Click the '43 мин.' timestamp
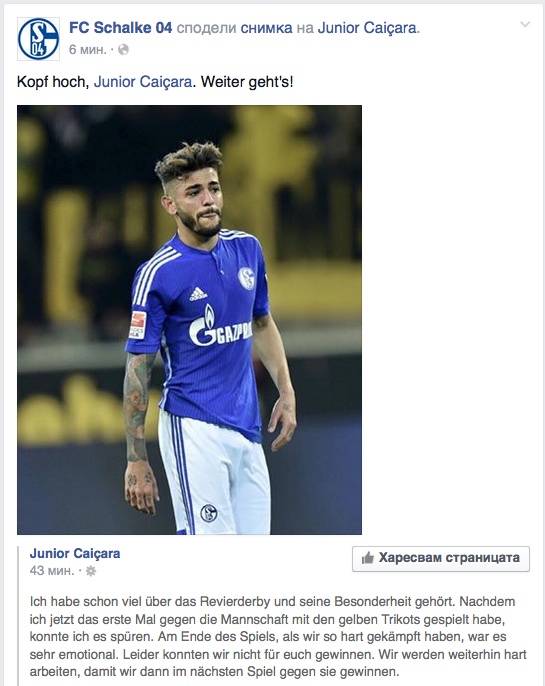545x686 pixels. [52, 571]
